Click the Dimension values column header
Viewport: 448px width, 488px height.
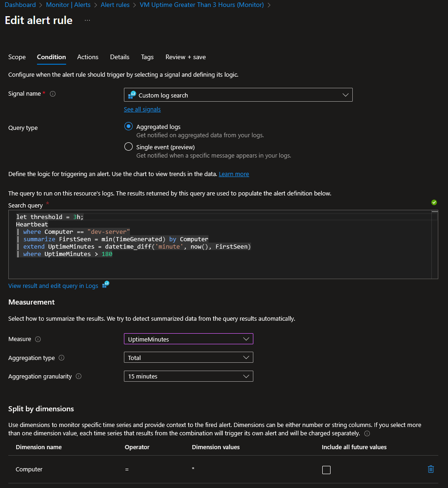click(x=216, y=447)
